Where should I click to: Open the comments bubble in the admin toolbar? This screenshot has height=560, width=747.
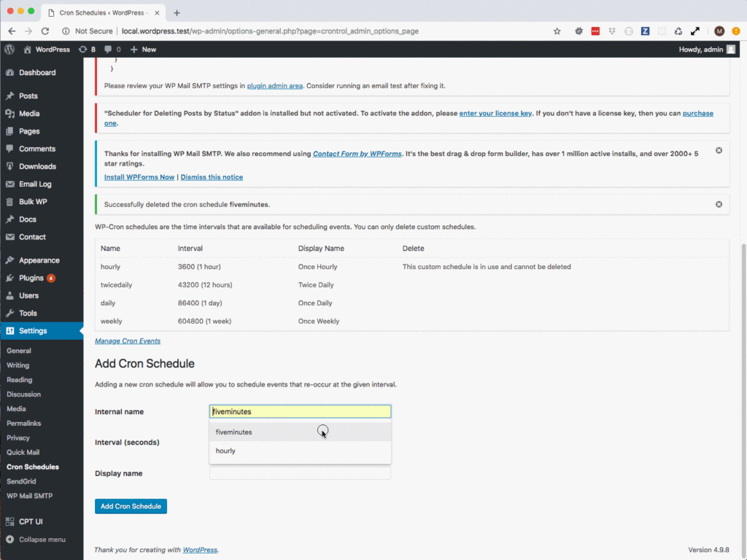[109, 49]
